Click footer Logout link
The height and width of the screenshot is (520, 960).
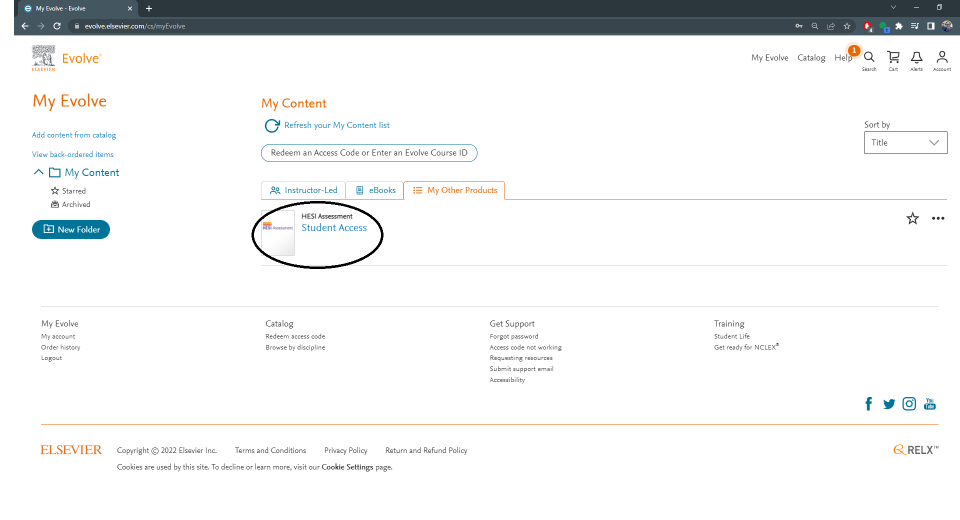point(51,358)
